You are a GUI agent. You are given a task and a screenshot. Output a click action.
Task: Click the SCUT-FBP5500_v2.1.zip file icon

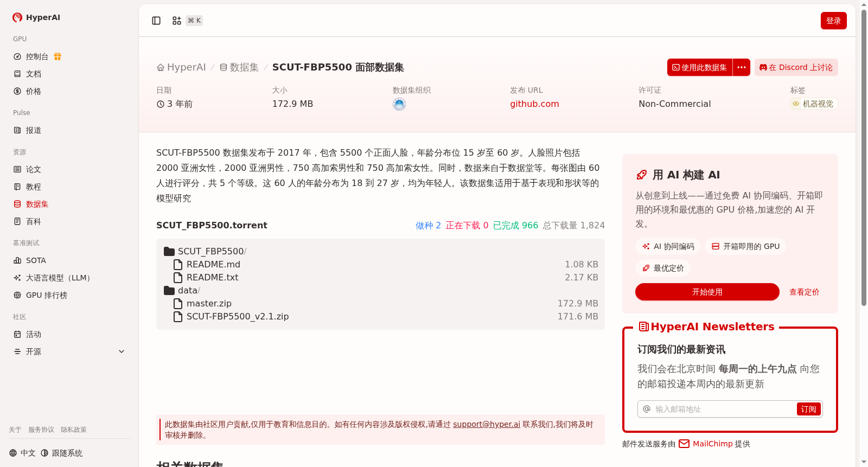tap(177, 316)
